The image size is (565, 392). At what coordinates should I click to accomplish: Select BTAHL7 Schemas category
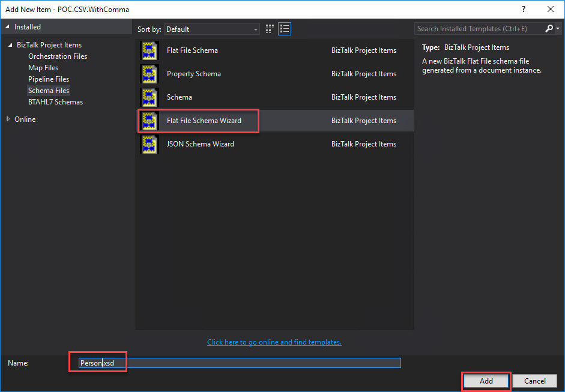click(55, 102)
